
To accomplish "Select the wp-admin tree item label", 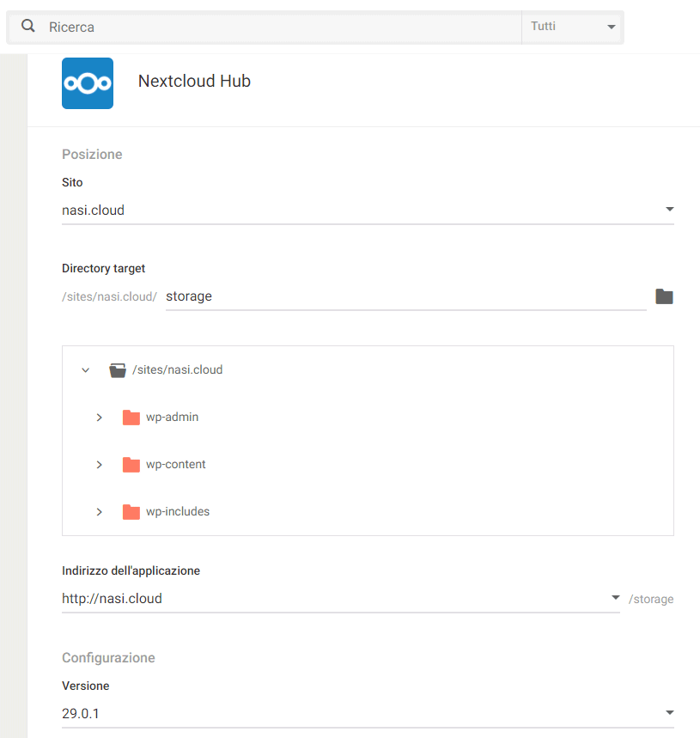I will tap(173, 418).
